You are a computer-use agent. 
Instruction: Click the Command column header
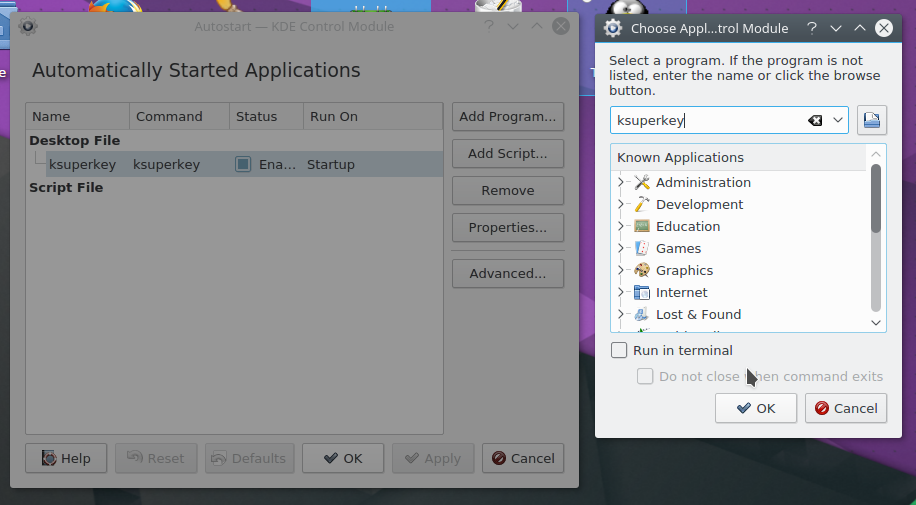[x=179, y=116]
